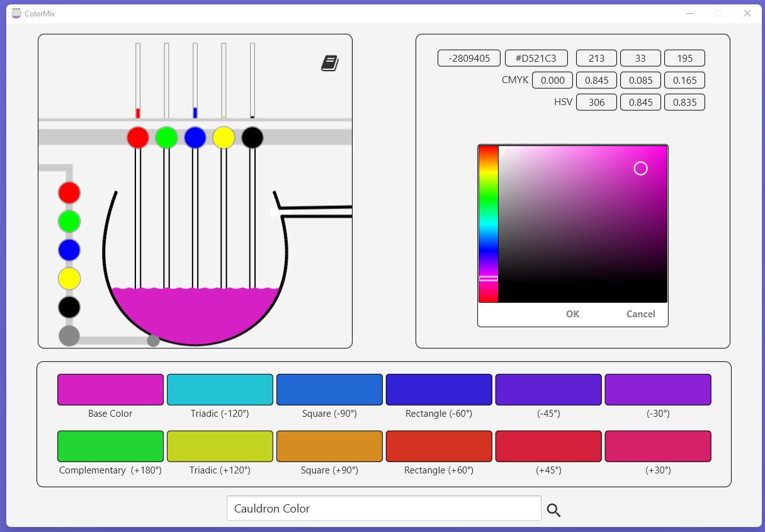Click the saturation-value picker circle handle
The width and height of the screenshot is (765, 532).
[x=640, y=168]
